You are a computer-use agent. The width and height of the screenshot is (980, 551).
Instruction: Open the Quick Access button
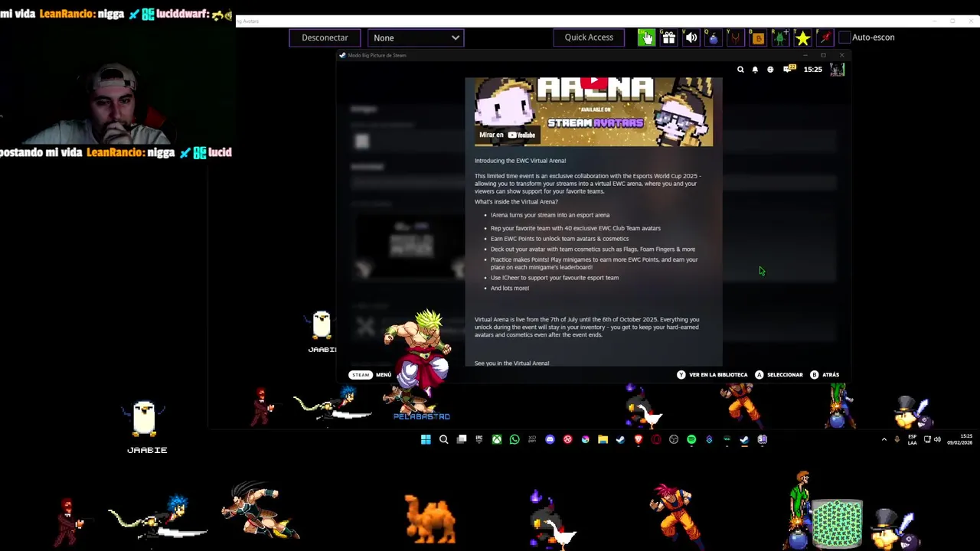[589, 37]
